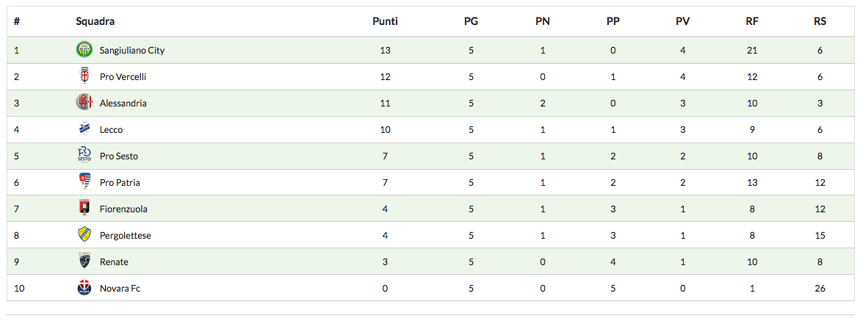
Task: Click the Squadra column header
Action: tap(95, 21)
